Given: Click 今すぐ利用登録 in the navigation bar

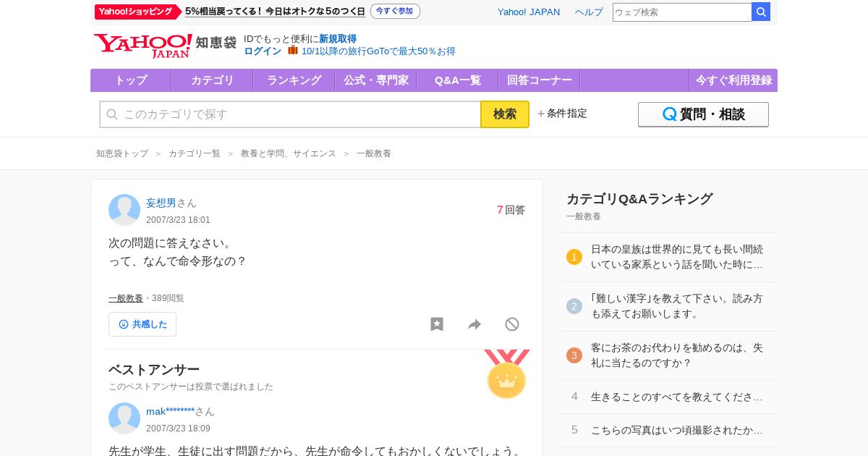Looking at the screenshot, I should [733, 80].
